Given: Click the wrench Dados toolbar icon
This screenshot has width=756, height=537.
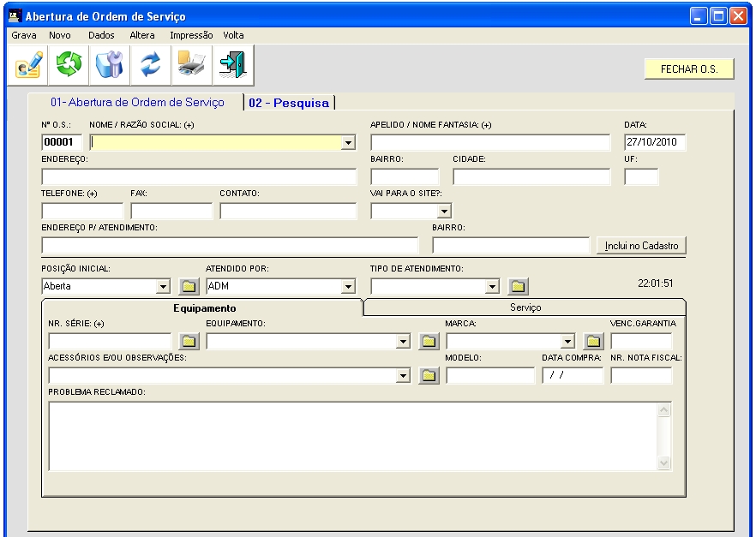Looking at the screenshot, I should [110, 66].
